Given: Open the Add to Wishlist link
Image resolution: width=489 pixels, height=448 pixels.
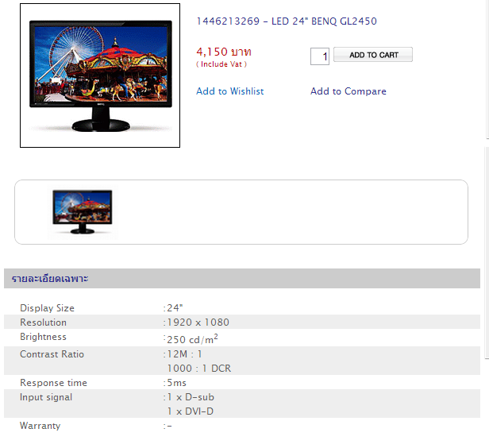Looking at the screenshot, I should (230, 91).
